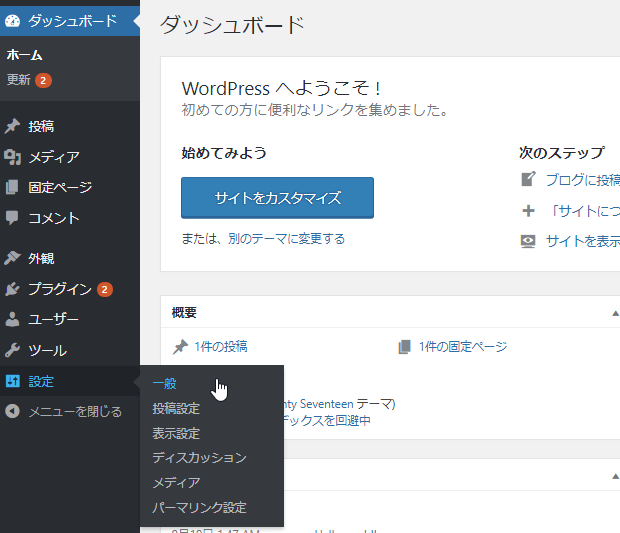Click the サイトをカスタマイズ button
620x533 pixels.
278,198
